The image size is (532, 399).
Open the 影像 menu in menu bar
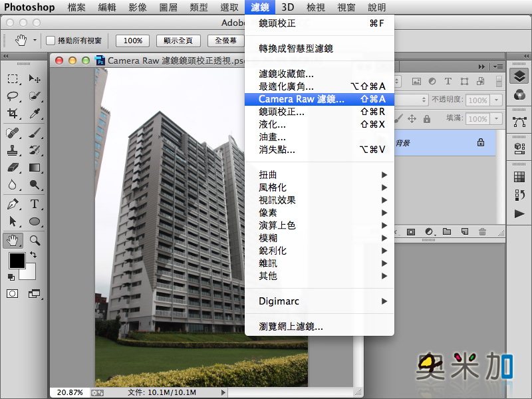[x=138, y=7]
